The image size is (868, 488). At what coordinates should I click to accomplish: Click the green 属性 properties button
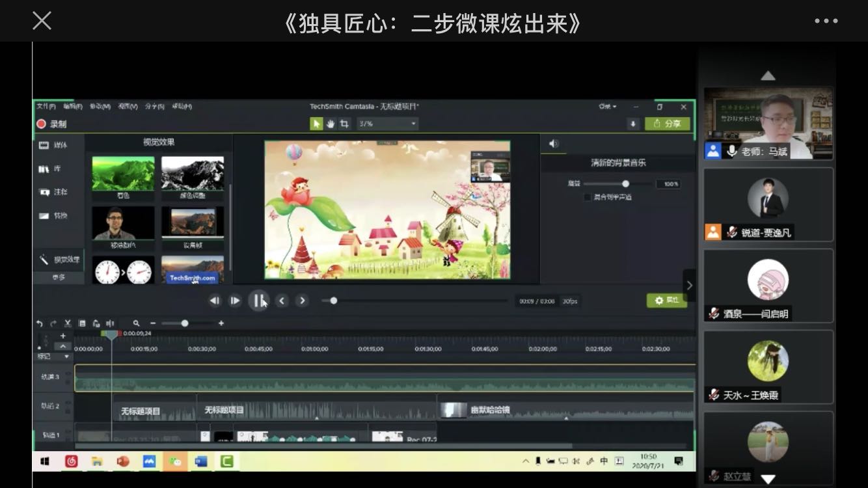pyautogui.click(x=667, y=300)
